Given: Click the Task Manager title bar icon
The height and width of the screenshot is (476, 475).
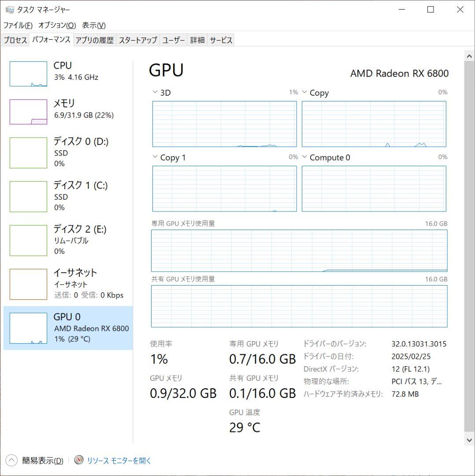Looking at the screenshot, I should [x=10, y=10].
